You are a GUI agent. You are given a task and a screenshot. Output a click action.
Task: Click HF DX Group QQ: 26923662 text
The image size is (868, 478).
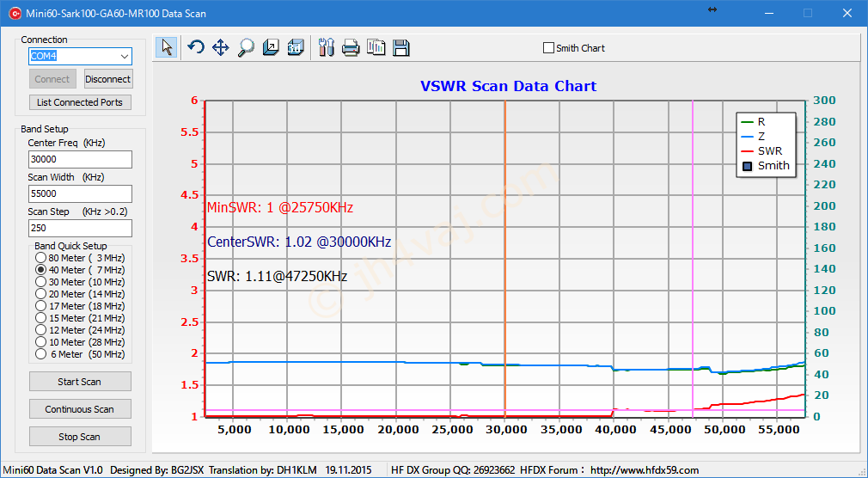[x=453, y=469]
